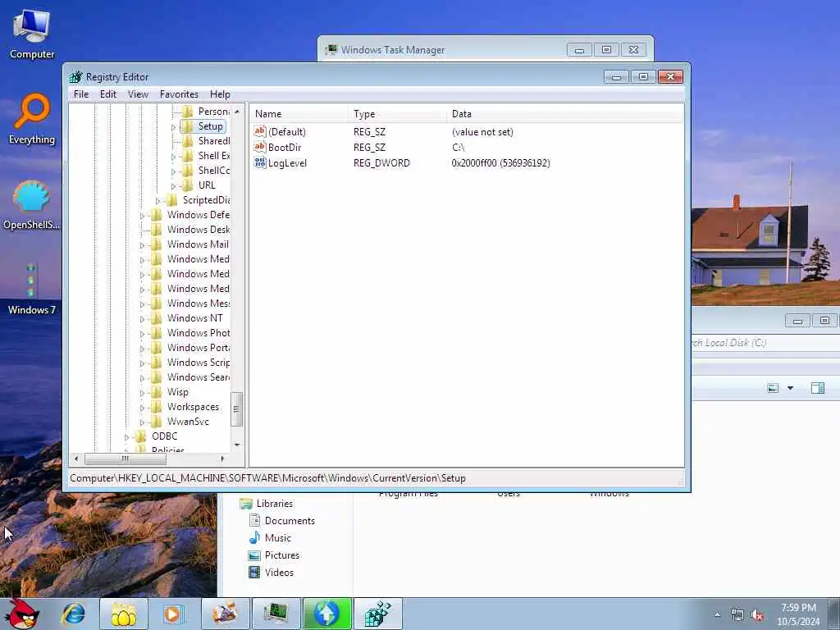
Task: Show hidden tray icons arrow
Action: click(717, 615)
